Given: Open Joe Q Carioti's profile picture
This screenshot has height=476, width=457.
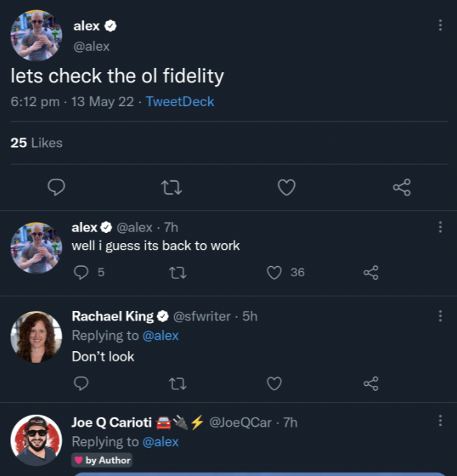Looking at the screenshot, I should (x=36, y=440).
